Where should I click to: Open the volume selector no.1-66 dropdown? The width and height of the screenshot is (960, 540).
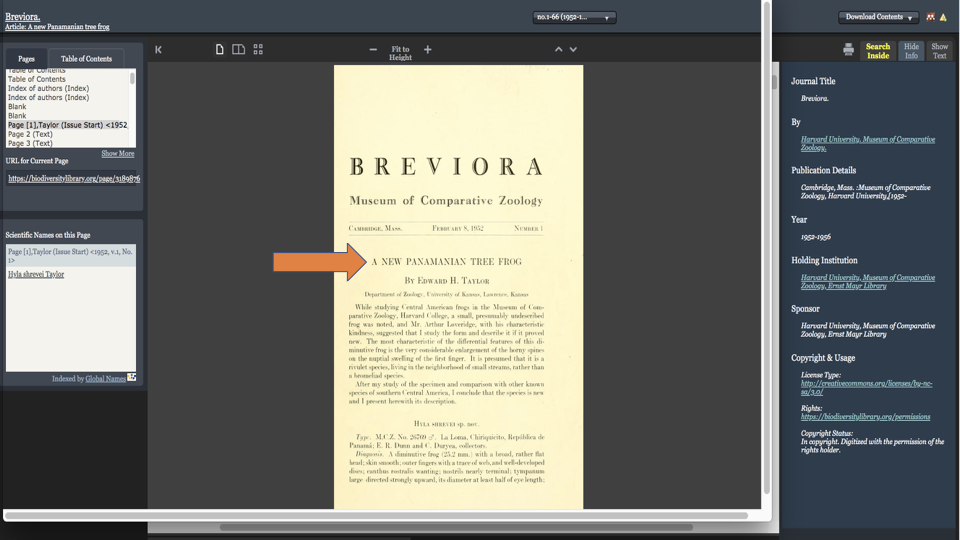click(x=574, y=17)
